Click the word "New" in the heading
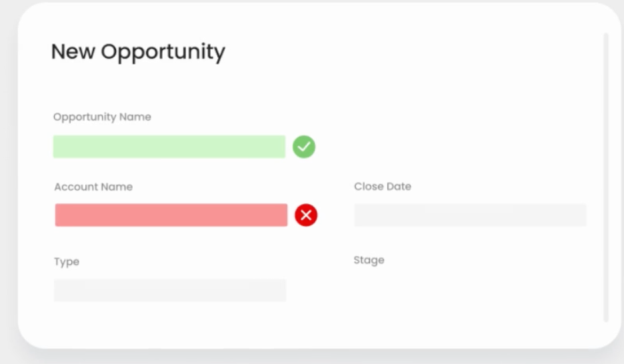624x364 pixels. coord(73,52)
